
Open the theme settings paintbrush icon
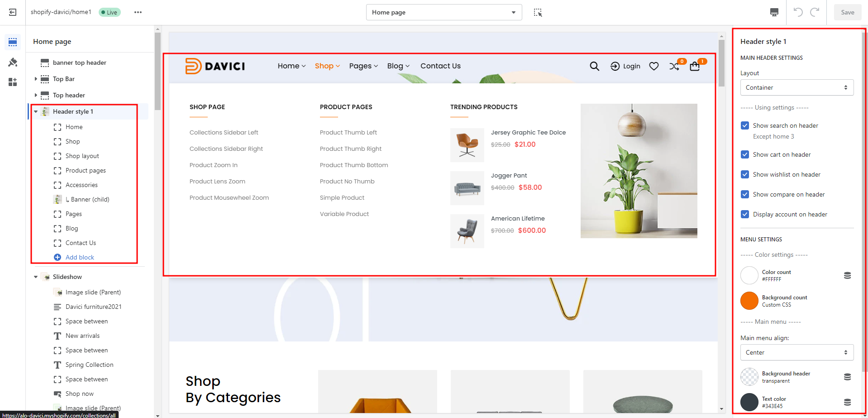tap(13, 62)
